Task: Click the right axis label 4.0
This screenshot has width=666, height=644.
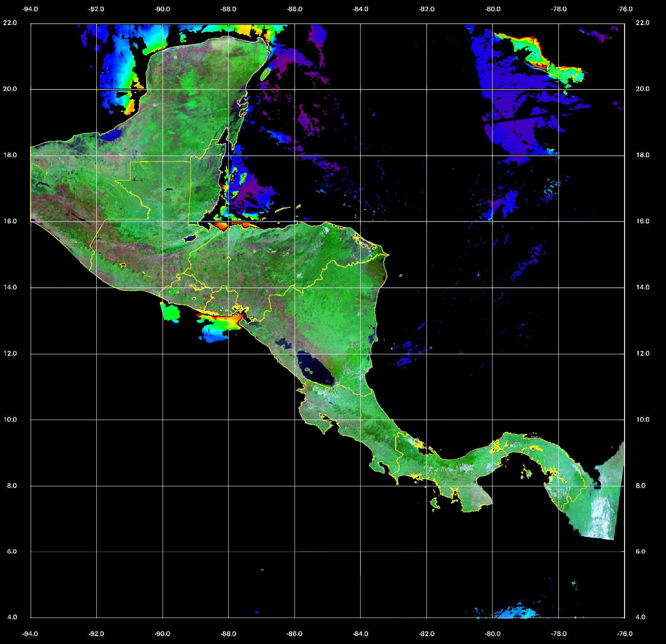Action: tap(640, 617)
